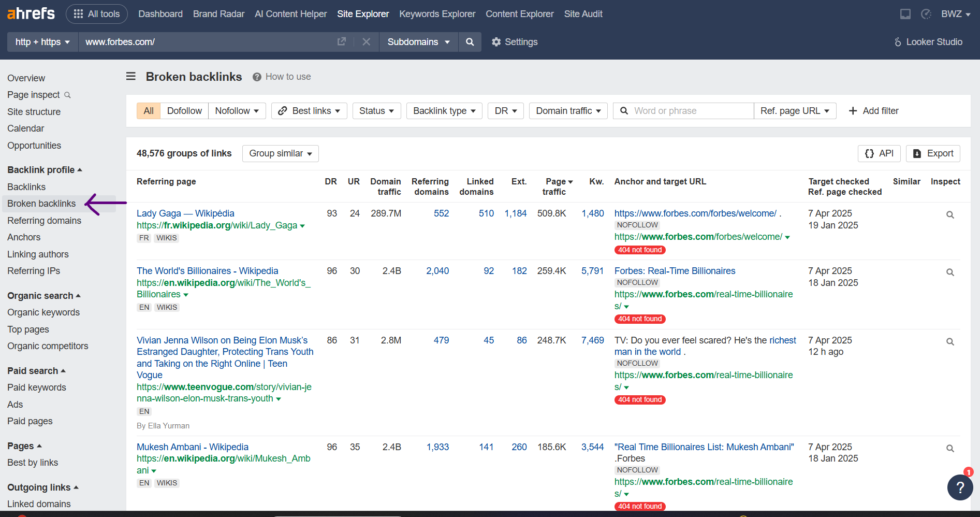This screenshot has height=517, width=980.
Task: Open the Group similar dropdown
Action: (x=281, y=153)
